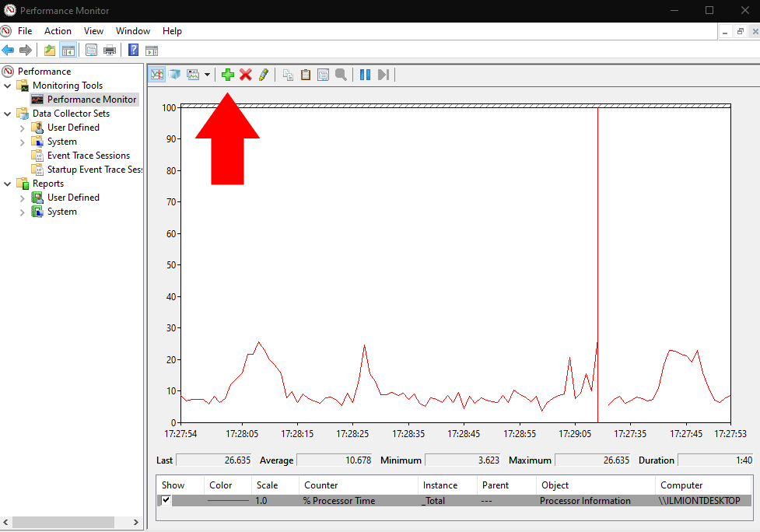The height and width of the screenshot is (532, 760).
Task: Open the Action menu
Action: [58, 30]
